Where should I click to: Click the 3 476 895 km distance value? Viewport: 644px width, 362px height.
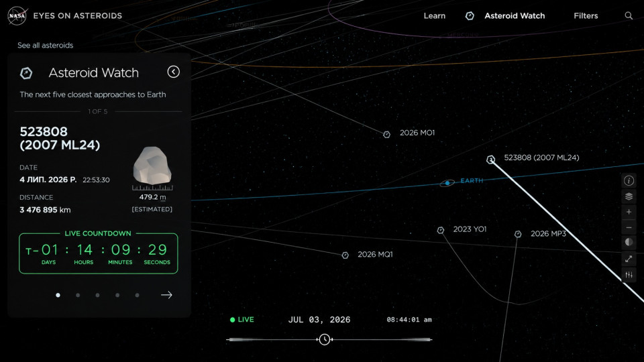tap(45, 210)
